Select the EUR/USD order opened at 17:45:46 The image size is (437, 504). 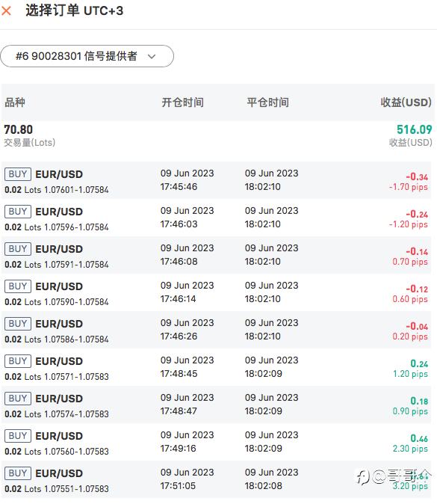point(217,180)
